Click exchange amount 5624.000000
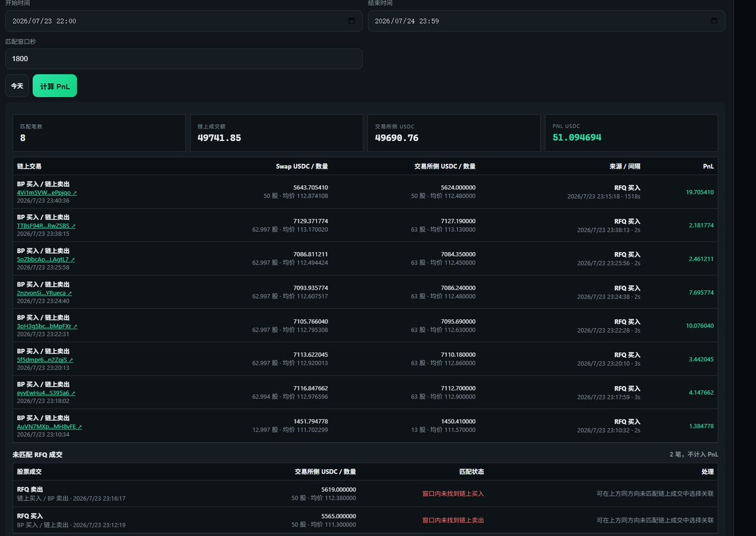This screenshot has height=536, width=756. pos(458,188)
